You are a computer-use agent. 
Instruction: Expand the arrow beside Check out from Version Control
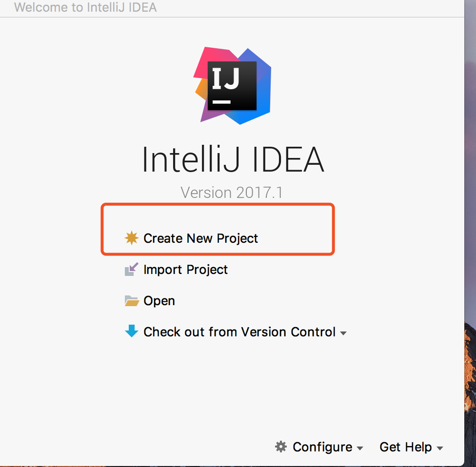343,333
